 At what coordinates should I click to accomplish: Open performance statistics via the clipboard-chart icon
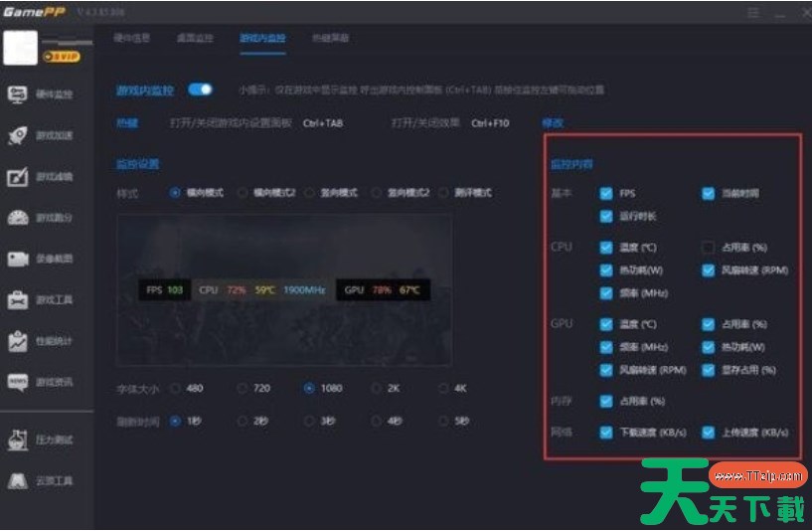[x=17, y=341]
